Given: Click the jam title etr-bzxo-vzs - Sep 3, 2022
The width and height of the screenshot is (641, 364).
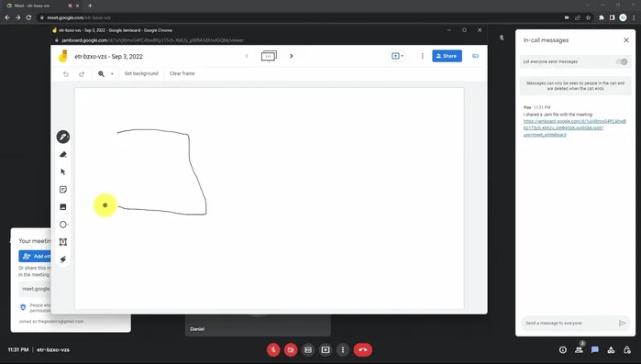Looking at the screenshot, I should click(x=108, y=57).
